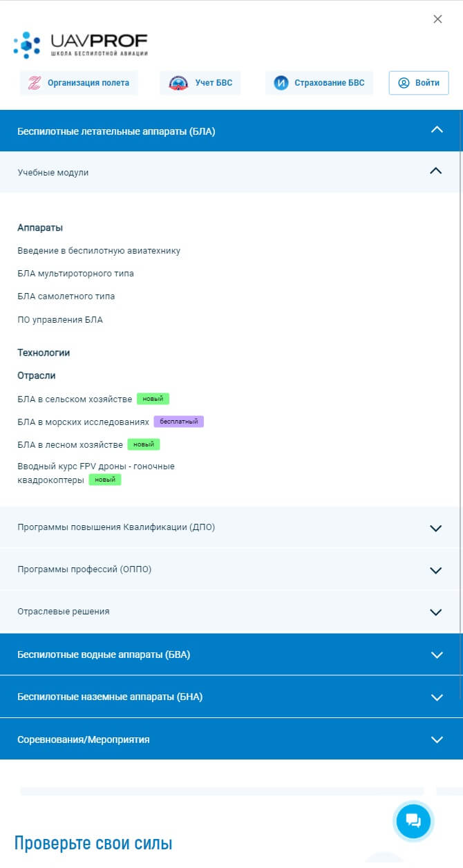Expand Беспилотные водные аппараты (БВА)
463x868 pixels.
pyautogui.click(x=231, y=654)
